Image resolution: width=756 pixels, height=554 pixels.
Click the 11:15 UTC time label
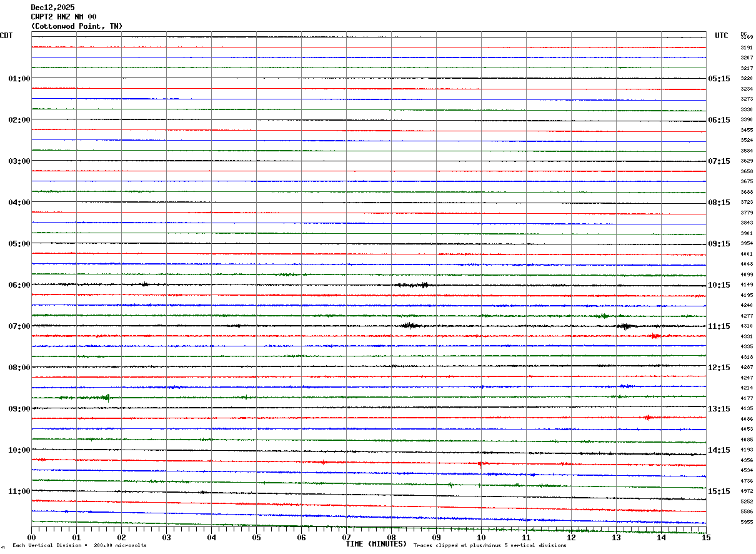point(719,326)
